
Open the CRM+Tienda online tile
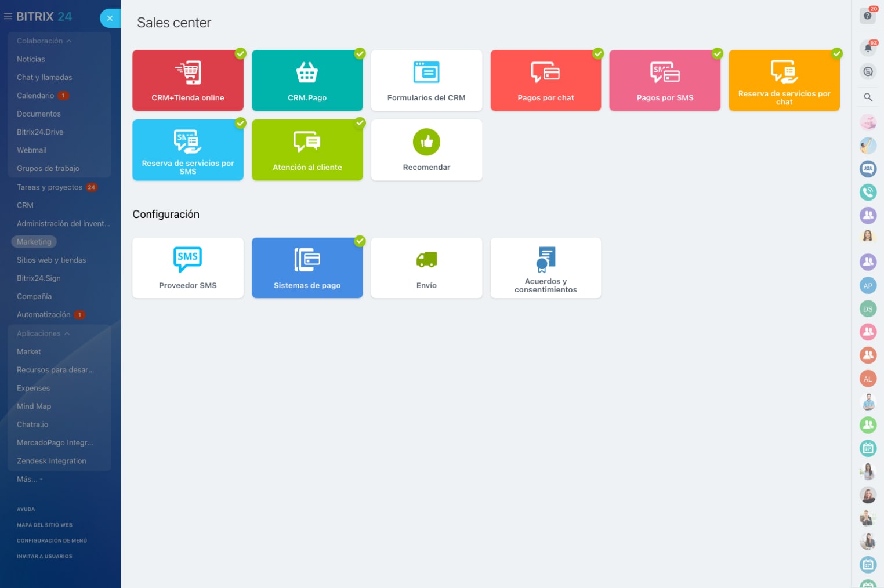187,81
